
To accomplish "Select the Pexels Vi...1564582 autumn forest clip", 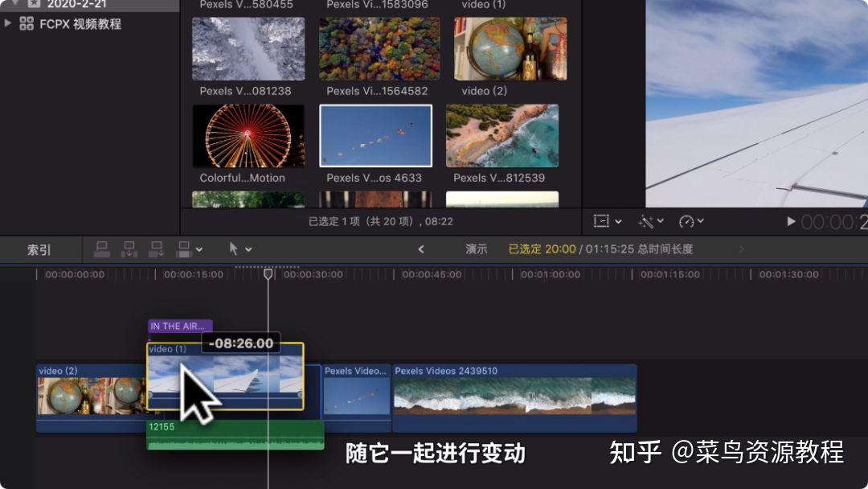I will [x=379, y=49].
